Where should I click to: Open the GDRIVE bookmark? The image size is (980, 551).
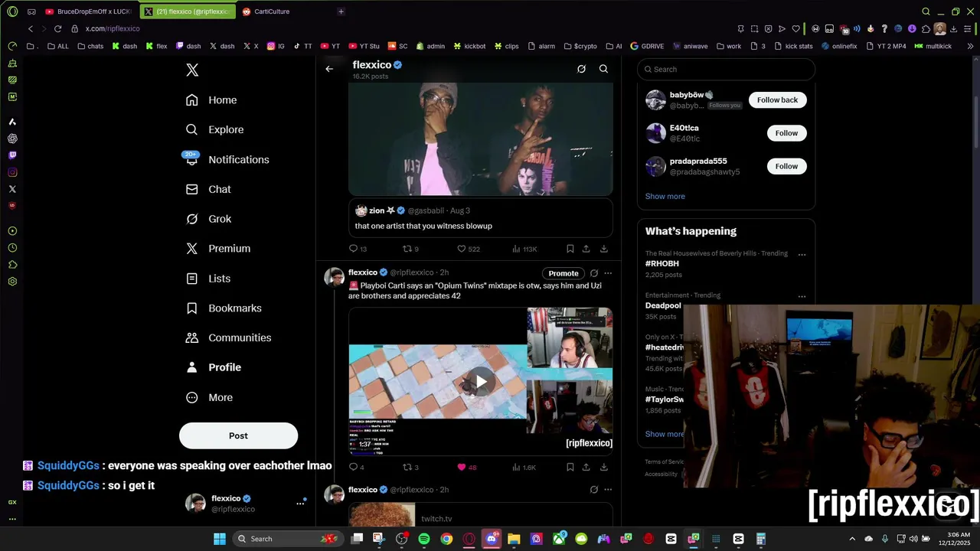click(x=647, y=46)
